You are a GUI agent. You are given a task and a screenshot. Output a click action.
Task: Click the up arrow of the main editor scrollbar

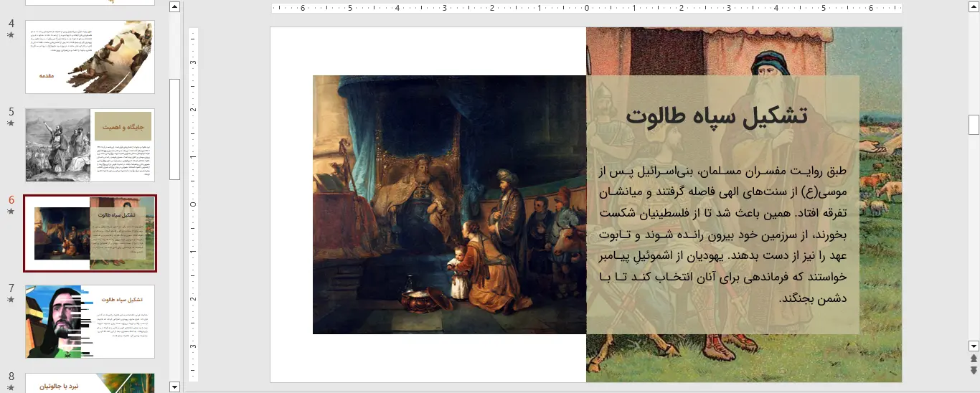coord(974,7)
